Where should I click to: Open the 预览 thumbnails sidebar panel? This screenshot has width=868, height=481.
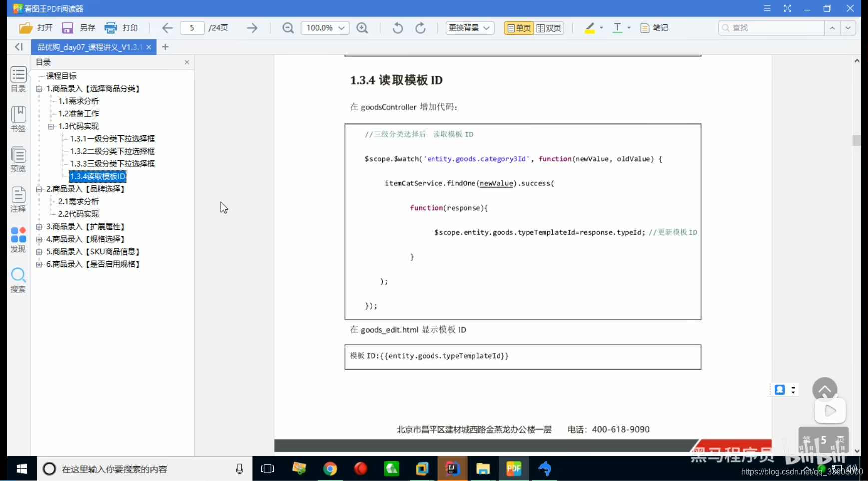point(18,159)
